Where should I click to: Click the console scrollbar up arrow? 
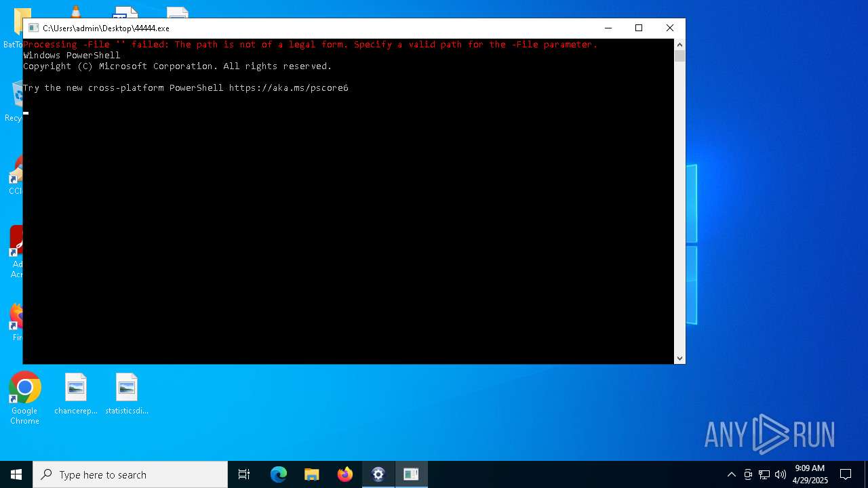pos(679,44)
